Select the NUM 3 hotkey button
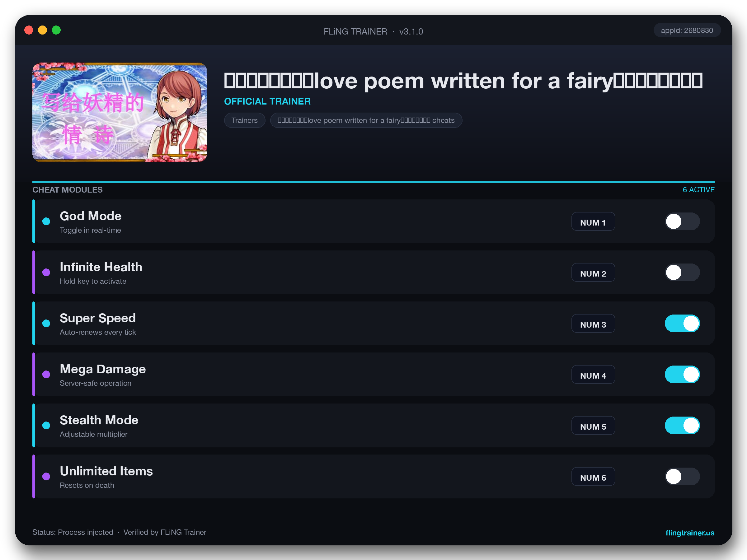The height and width of the screenshot is (560, 747). click(593, 323)
